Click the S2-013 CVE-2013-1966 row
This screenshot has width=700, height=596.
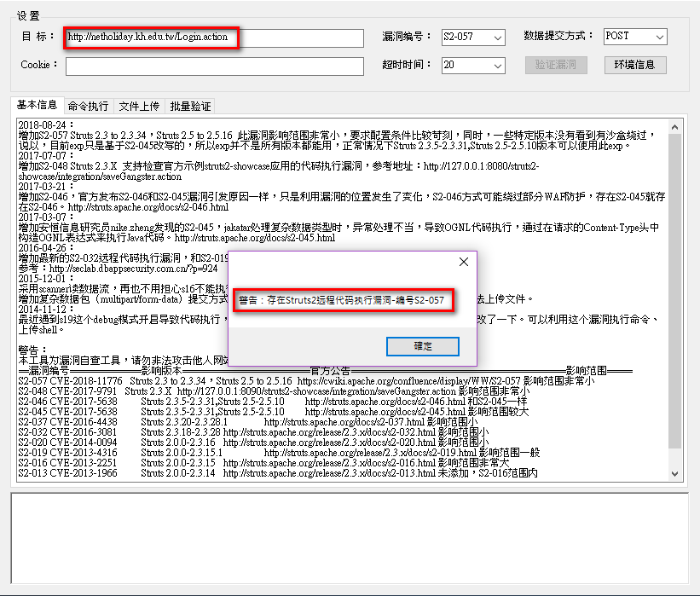click(278, 474)
